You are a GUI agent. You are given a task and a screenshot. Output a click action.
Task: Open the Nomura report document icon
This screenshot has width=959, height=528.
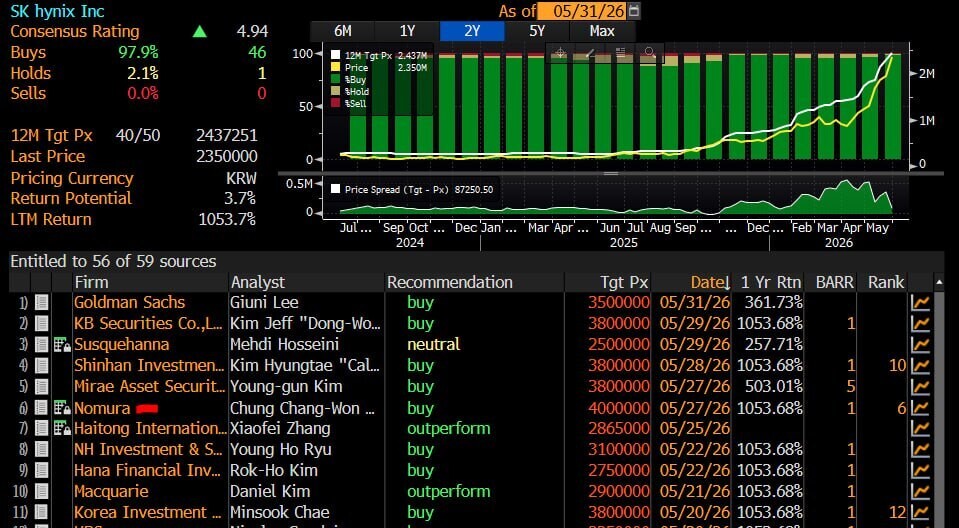point(41,407)
